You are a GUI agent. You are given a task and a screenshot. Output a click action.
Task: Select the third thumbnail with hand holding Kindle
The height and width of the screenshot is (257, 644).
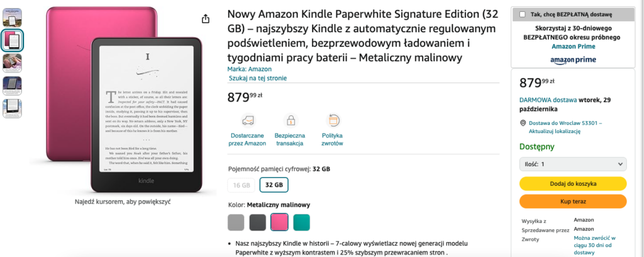(13, 64)
